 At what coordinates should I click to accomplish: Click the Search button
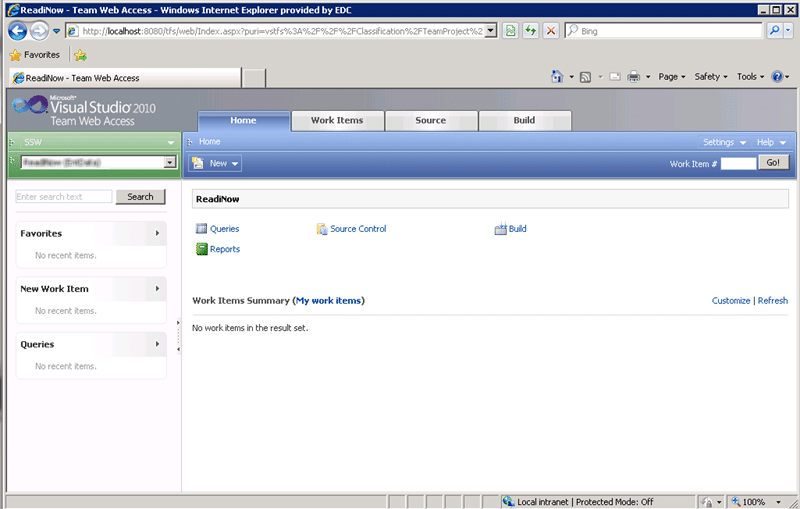140,197
